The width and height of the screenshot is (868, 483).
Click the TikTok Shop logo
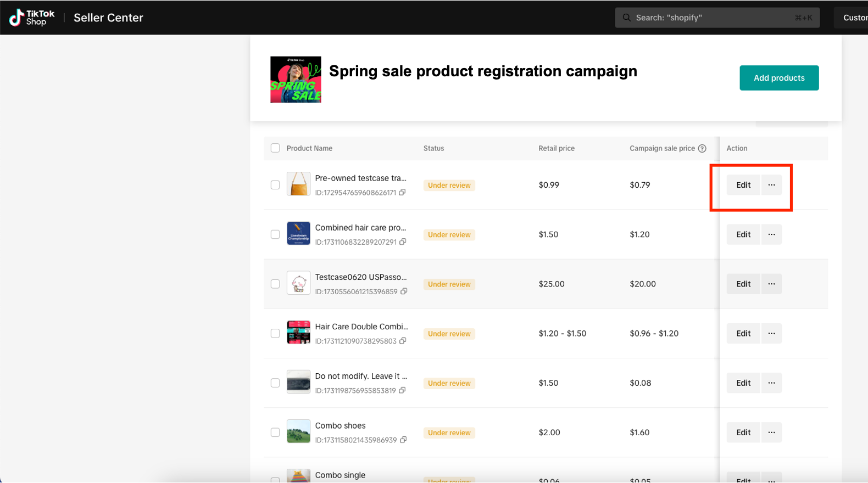(32, 18)
